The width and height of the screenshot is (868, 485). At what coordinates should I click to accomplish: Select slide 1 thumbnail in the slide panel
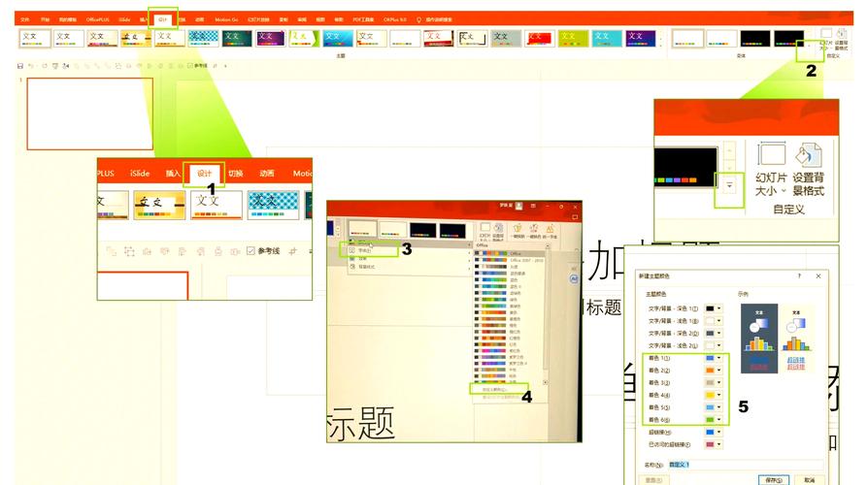point(89,113)
